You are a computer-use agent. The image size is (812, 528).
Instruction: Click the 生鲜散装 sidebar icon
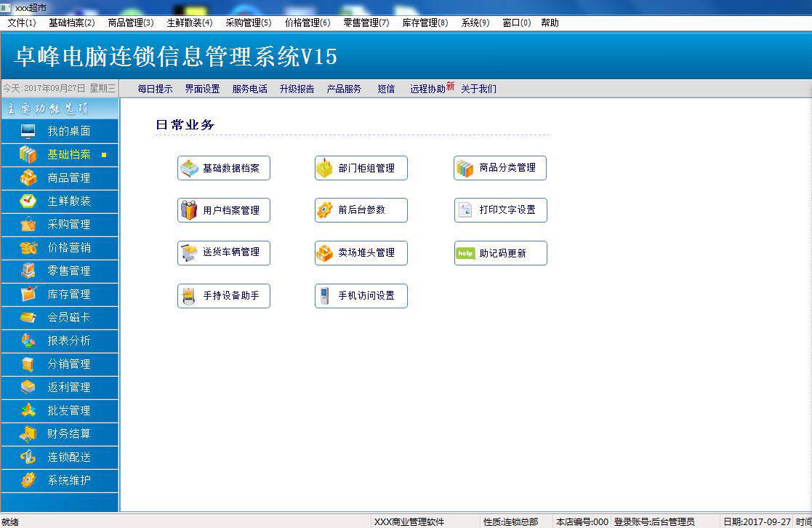click(x=28, y=201)
